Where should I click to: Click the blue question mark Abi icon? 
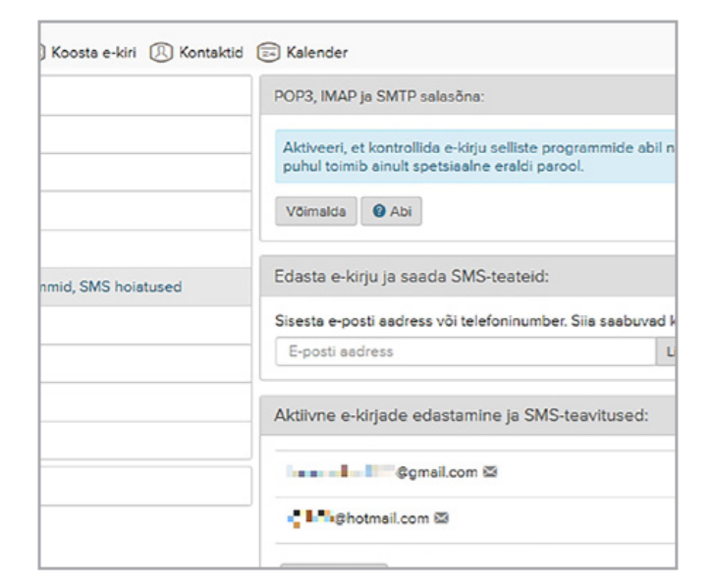pos(379,214)
